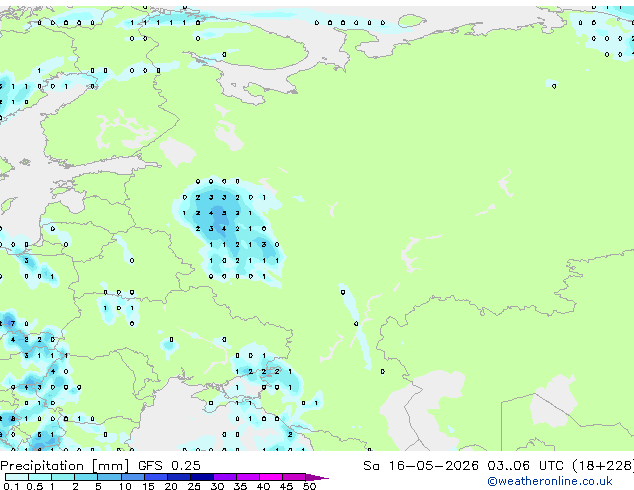634x490 pixels.
Task: Click the legend label '15'
Action: coord(148,486)
